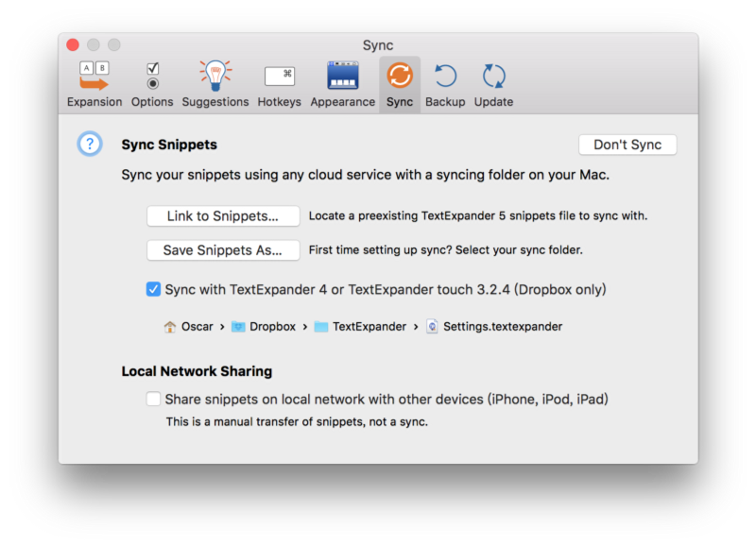Open the Update preferences pane
This screenshot has width=756, height=546.
(x=493, y=85)
